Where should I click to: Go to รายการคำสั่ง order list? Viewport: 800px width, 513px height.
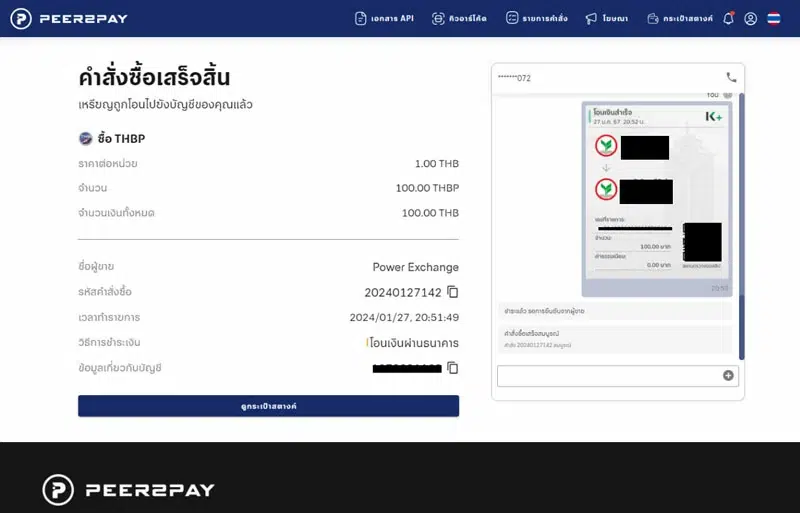click(537, 18)
